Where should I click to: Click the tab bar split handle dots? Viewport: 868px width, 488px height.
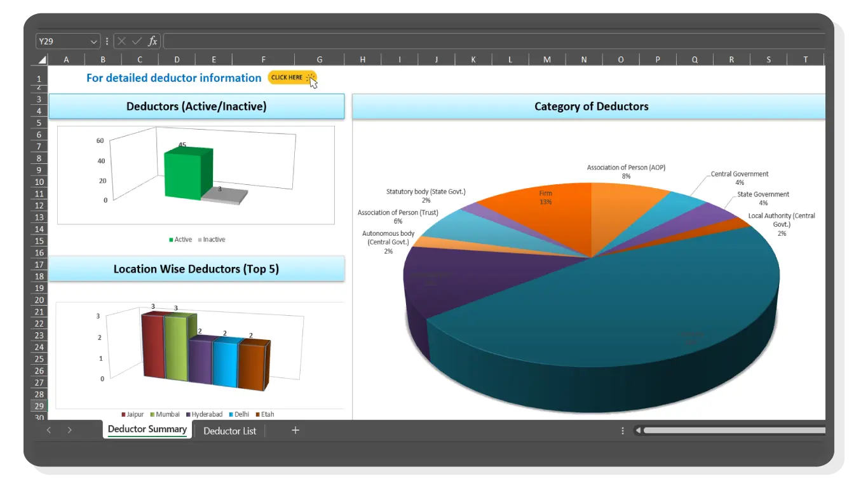[623, 430]
